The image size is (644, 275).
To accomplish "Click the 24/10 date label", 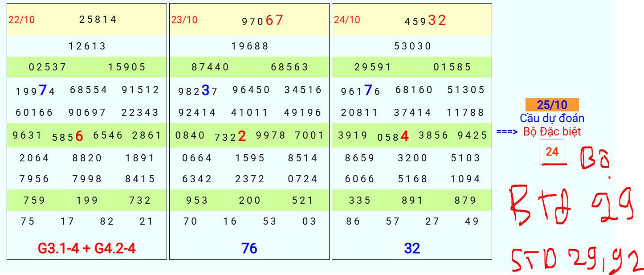I will [x=347, y=20].
